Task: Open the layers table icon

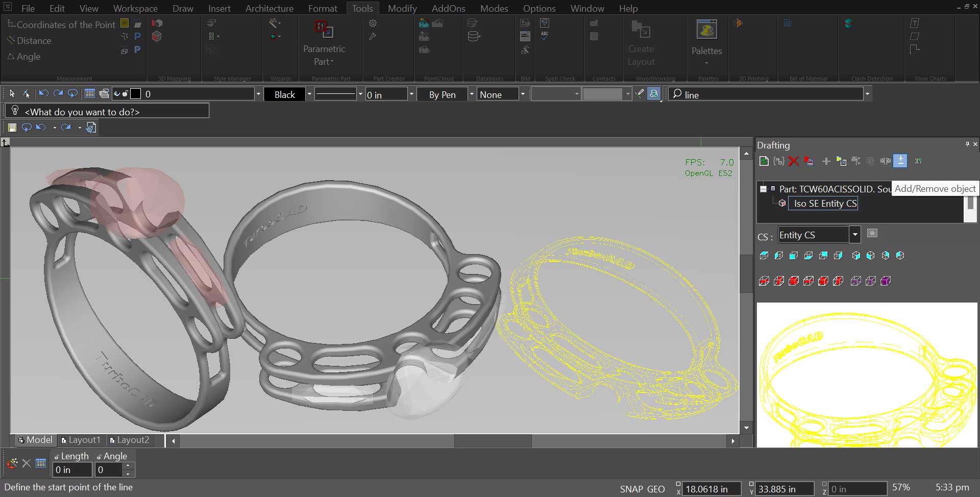Action: [89, 94]
